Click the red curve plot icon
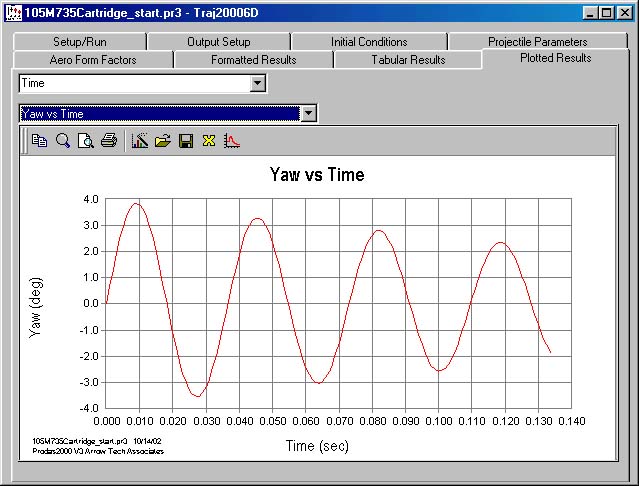The height and width of the screenshot is (486, 639). click(x=231, y=141)
